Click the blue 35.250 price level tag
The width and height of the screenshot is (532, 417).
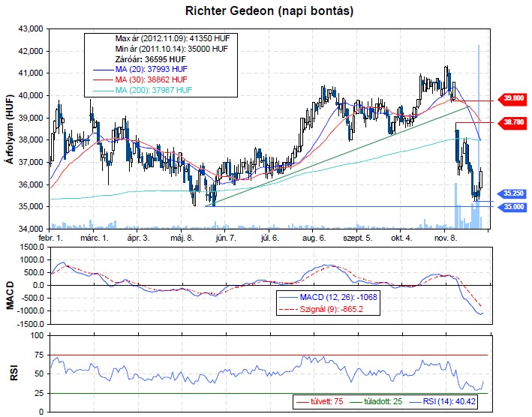[512, 193]
